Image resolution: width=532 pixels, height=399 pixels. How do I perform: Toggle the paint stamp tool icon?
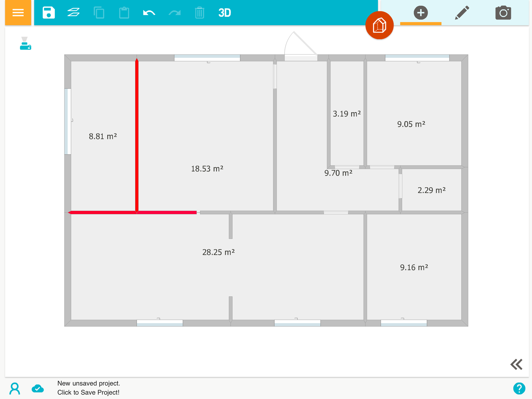25,43
